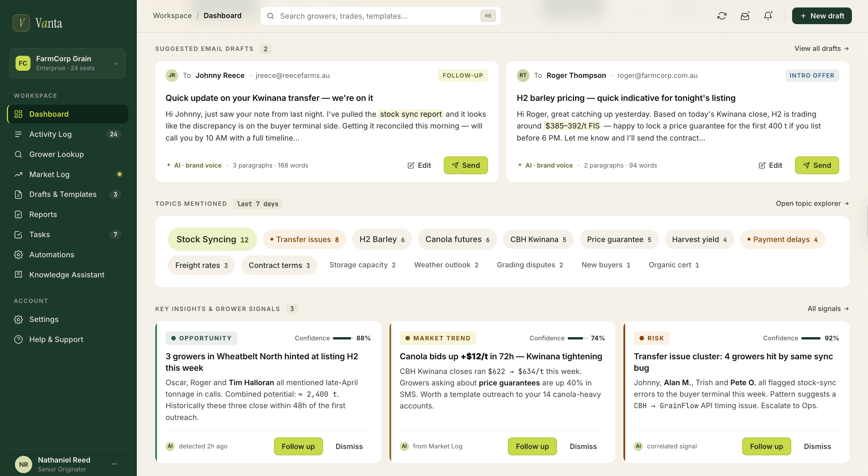The width and height of the screenshot is (868, 476).
Task: Toggle the Transfer issues topic filter
Action: pyautogui.click(x=304, y=239)
